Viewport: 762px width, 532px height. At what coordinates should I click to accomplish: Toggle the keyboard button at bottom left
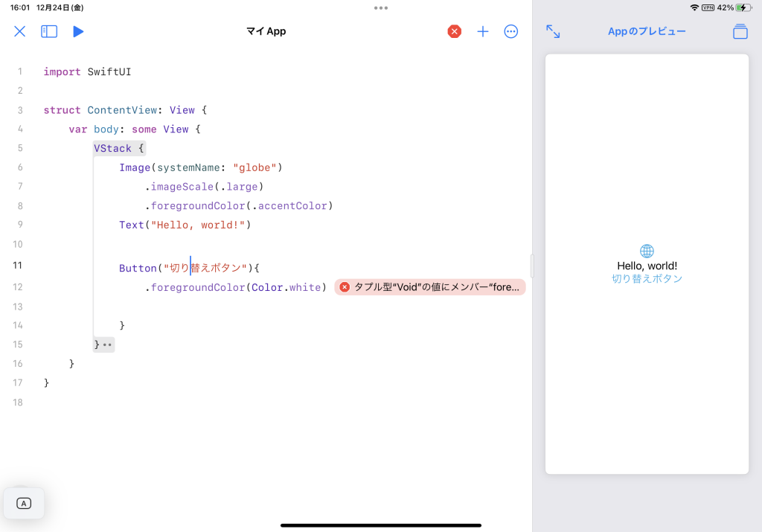pyautogui.click(x=24, y=504)
